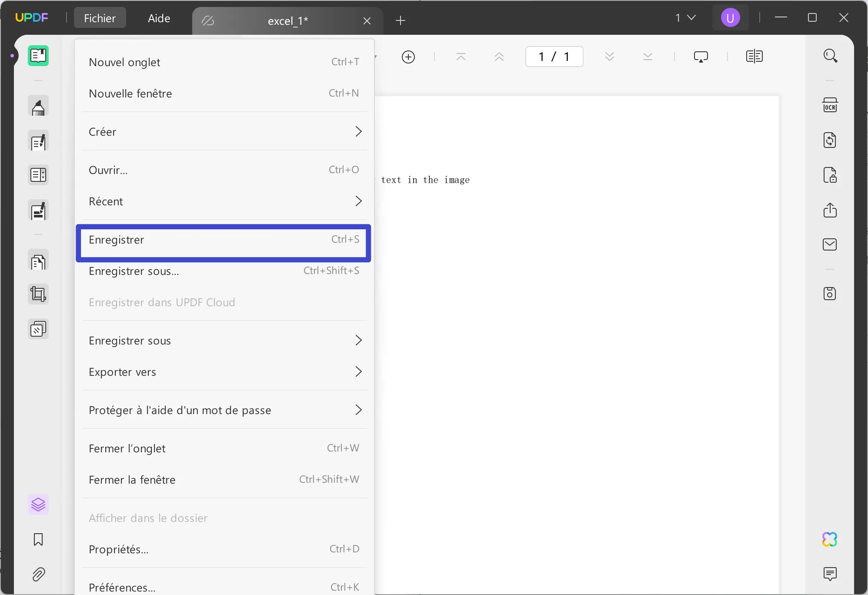This screenshot has width=868, height=595.
Task: Open the Aide menu
Action: point(159,18)
